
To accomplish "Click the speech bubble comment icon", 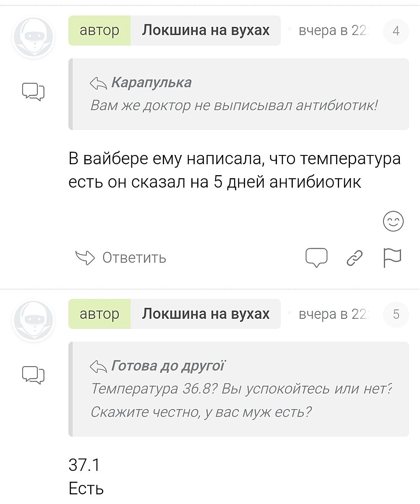I will (x=316, y=257).
